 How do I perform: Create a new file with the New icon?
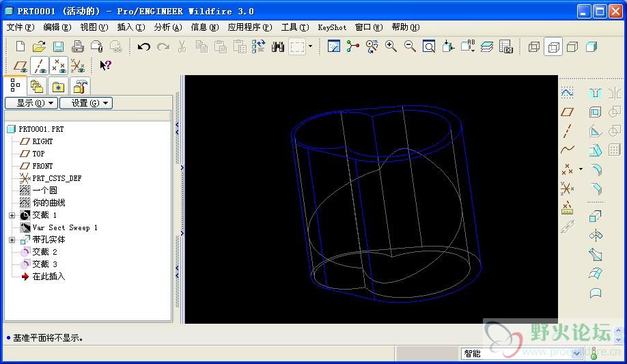pos(20,47)
